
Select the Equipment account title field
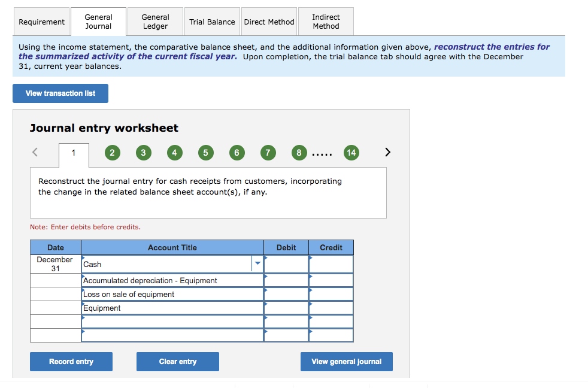pos(172,308)
